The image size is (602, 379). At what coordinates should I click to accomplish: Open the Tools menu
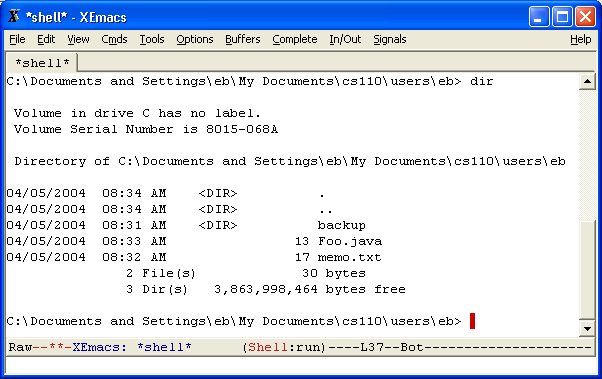click(x=152, y=39)
